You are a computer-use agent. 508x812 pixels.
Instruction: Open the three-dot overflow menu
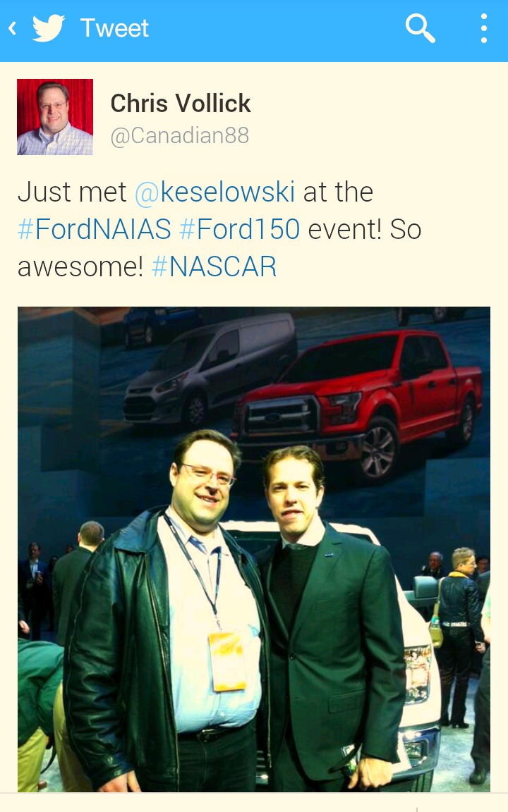(x=483, y=28)
